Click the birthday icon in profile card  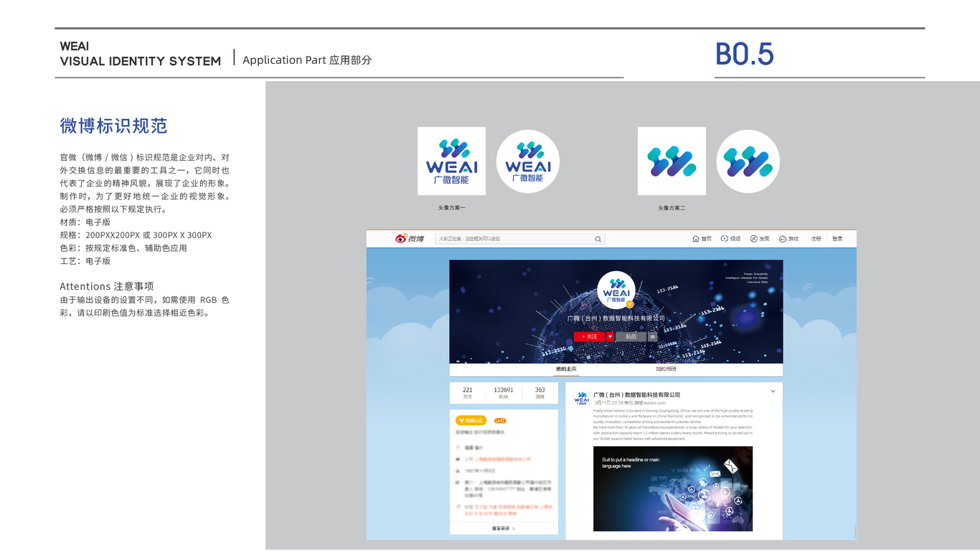click(x=458, y=471)
